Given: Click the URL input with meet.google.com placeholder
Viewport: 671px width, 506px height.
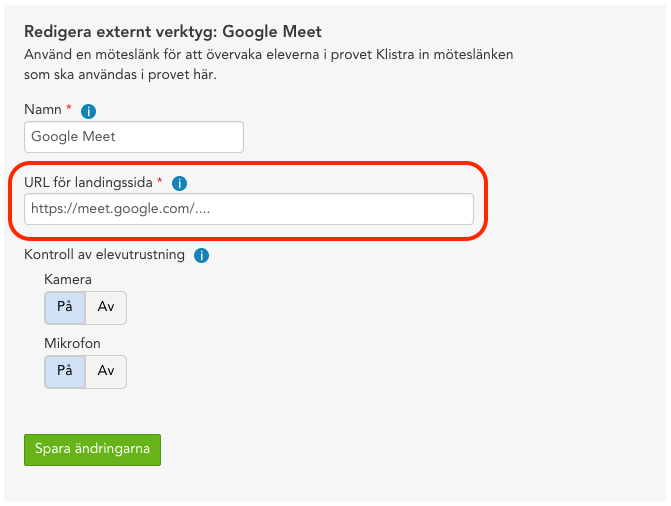Looking at the screenshot, I should (x=249, y=209).
